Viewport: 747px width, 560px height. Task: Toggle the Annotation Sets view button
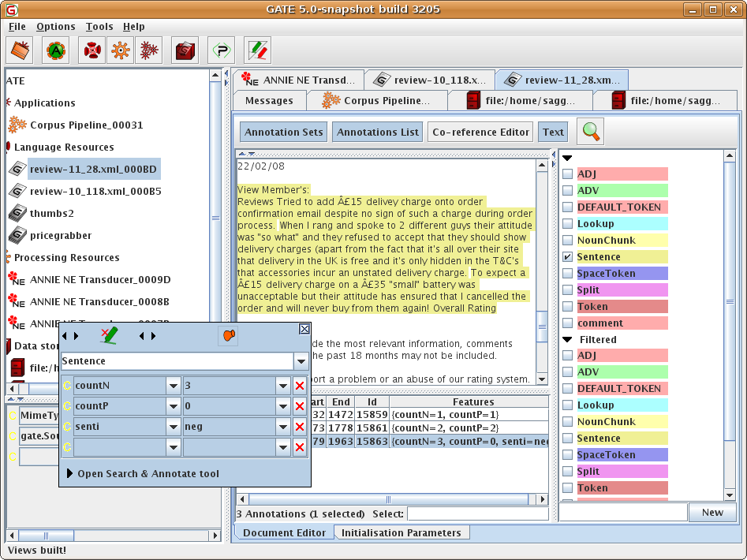(x=283, y=132)
